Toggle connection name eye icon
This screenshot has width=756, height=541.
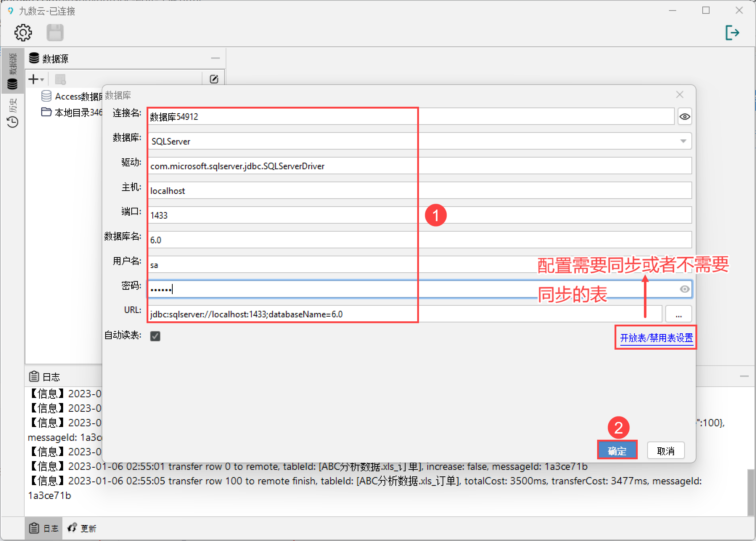pos(685,117)
